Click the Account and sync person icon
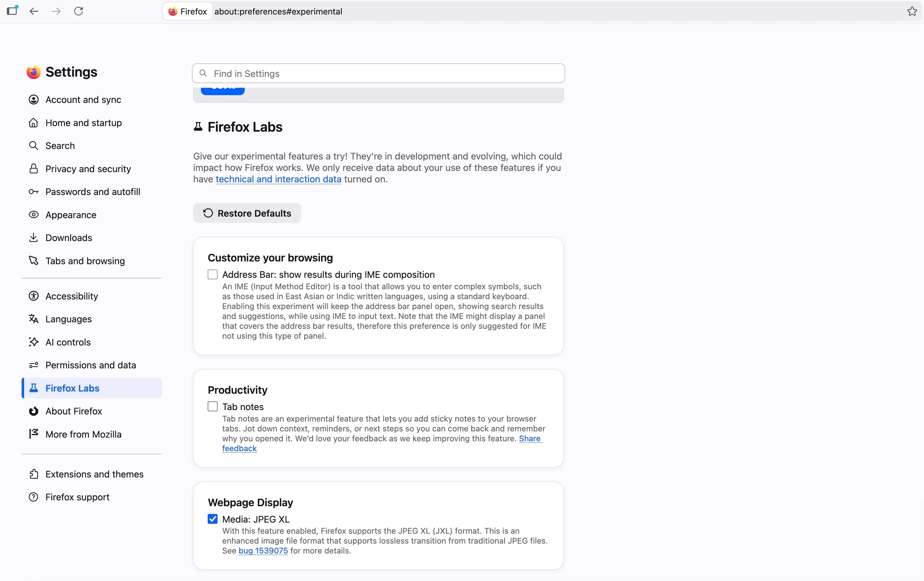This screenshot has height=581, width=924. coord(34,100)
